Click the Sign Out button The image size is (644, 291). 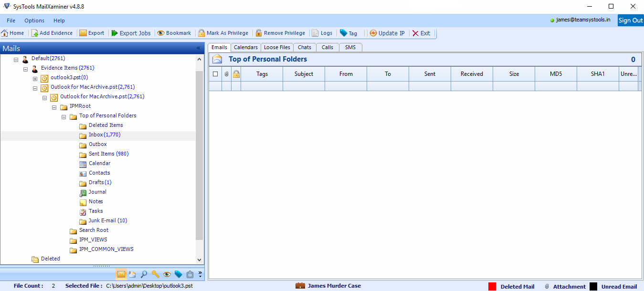point(631,20)
